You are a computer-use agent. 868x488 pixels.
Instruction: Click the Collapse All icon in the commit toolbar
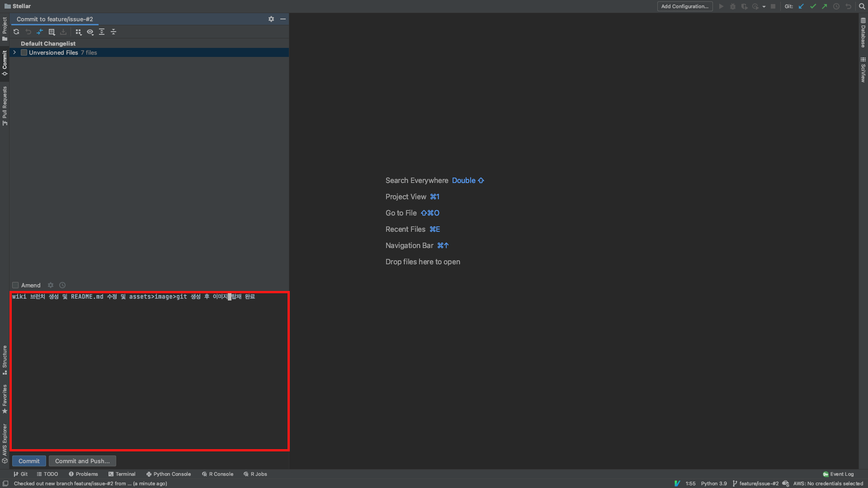(x=113, y=32)
